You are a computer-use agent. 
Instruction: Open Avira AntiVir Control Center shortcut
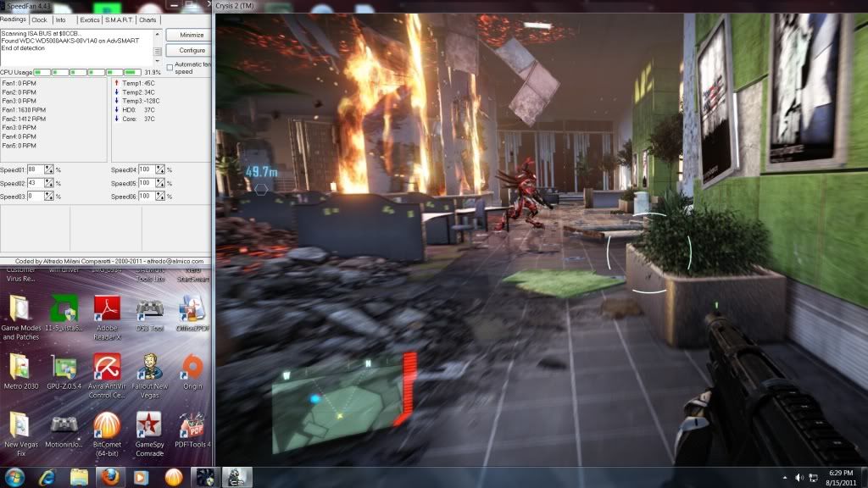tap(107, 376)
